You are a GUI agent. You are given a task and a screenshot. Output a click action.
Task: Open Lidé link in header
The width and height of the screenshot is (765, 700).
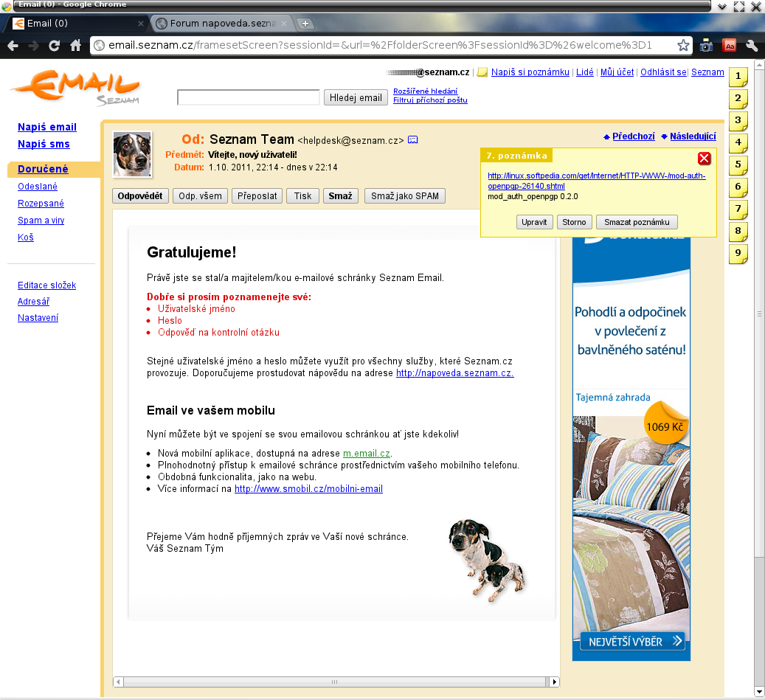point(585,72)
